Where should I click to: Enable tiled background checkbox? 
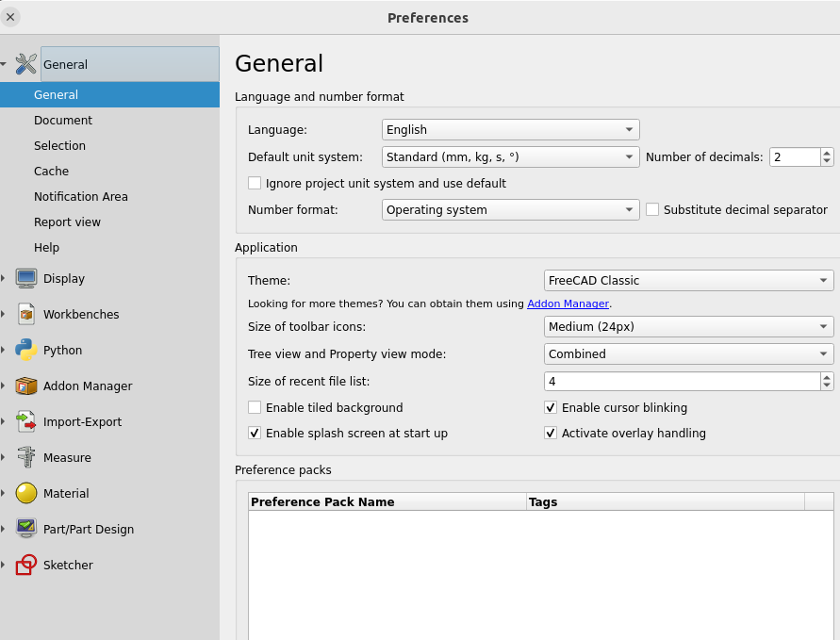pos(255,408)
